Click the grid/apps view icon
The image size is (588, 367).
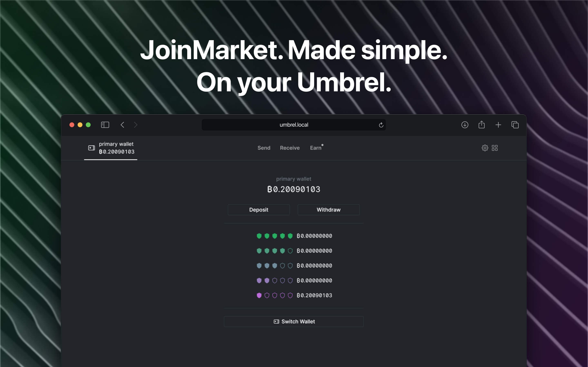click(495, 148)
